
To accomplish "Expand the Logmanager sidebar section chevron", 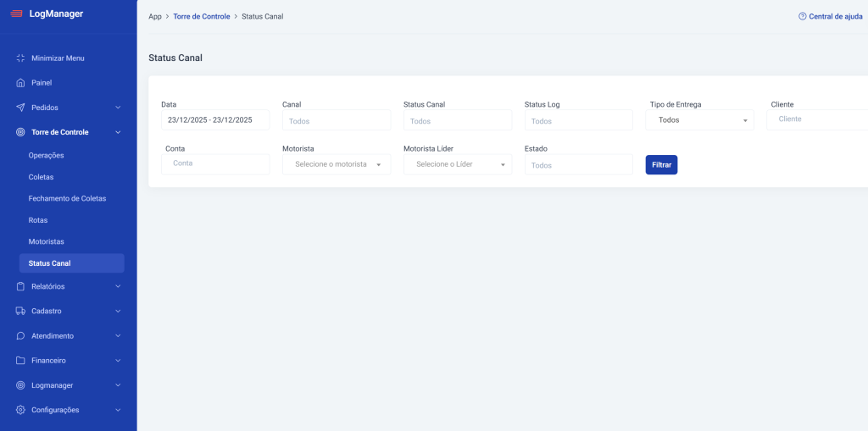I will [x=118, y=385].
